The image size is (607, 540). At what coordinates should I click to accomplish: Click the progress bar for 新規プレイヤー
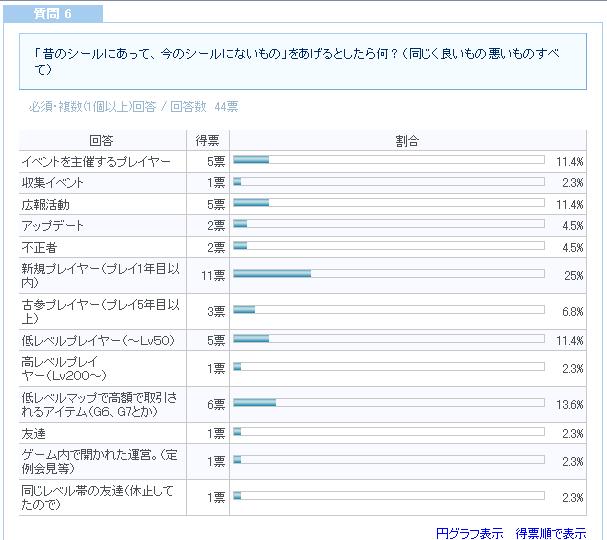point(389,274)
